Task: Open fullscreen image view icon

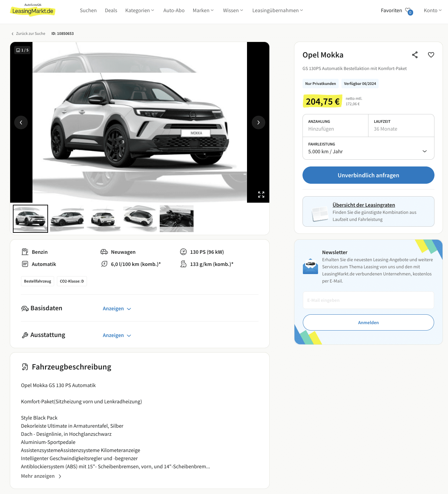Action: point(261,195)
